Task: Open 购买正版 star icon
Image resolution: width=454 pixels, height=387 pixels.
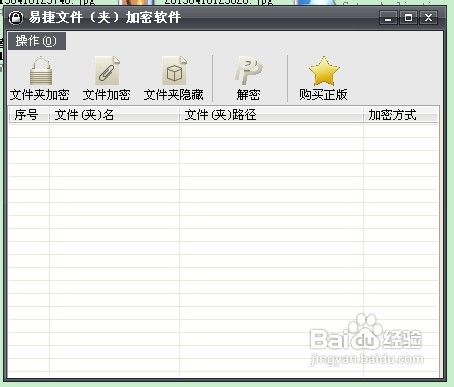Action: [x=323, y=79]
